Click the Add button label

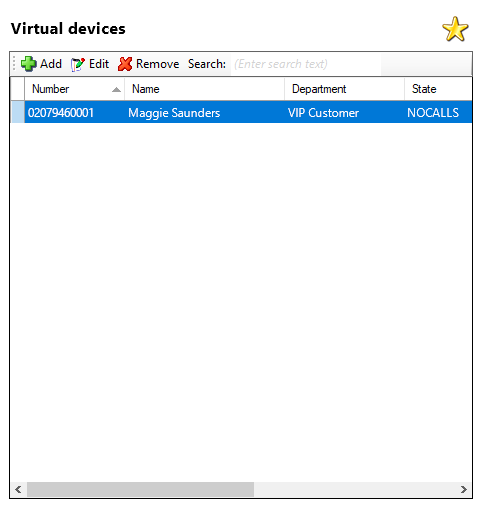51,64
